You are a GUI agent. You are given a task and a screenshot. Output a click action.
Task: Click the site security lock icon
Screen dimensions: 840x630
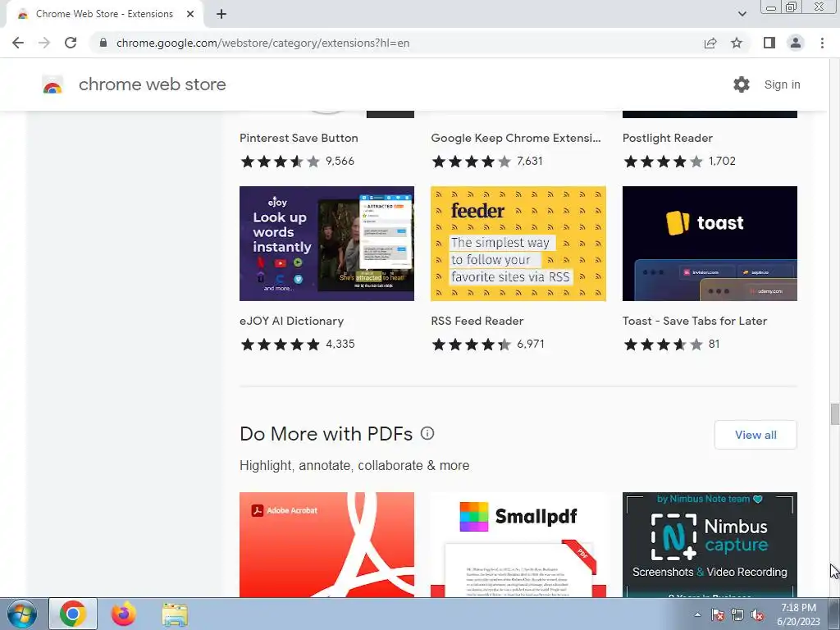coord(103,43)
